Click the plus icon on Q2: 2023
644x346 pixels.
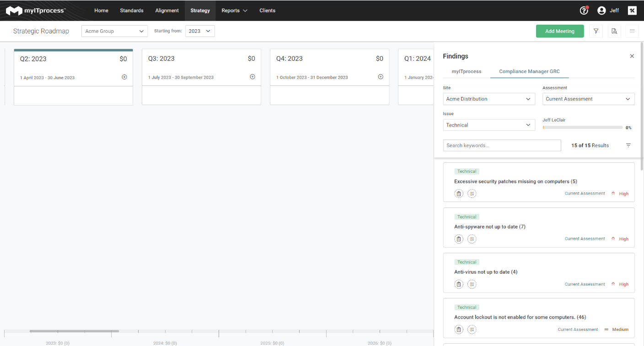[x=124, y=77]
